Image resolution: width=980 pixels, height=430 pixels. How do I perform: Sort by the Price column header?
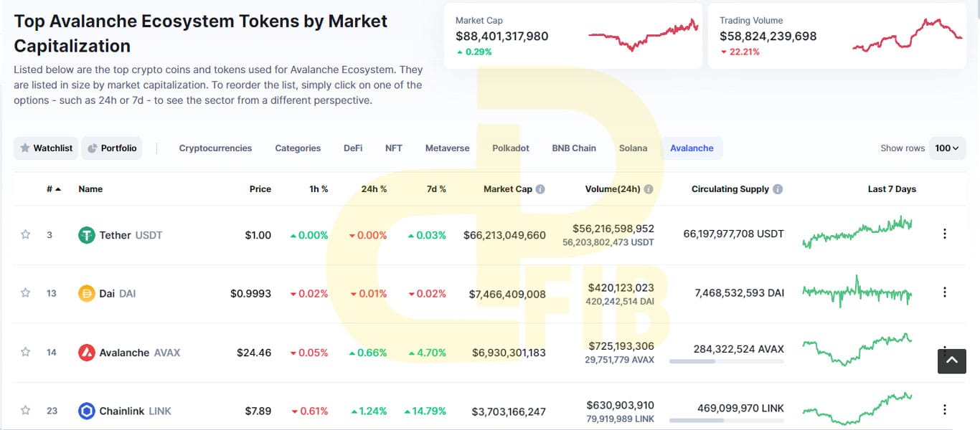tap(260, 189)
